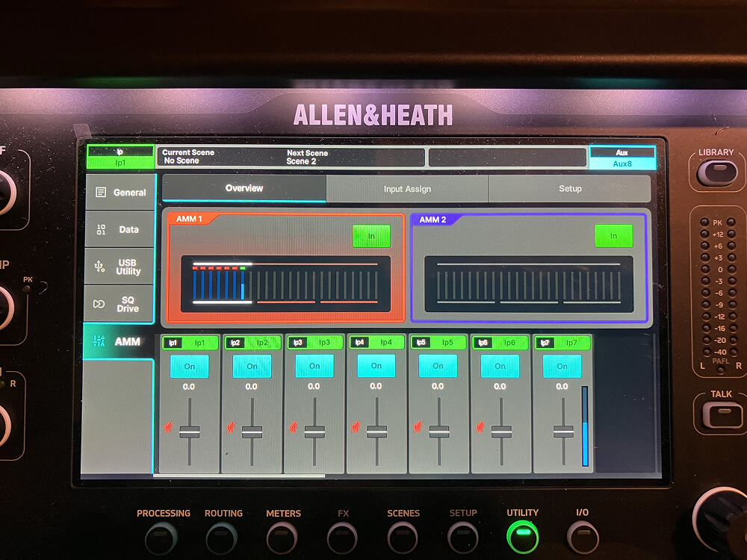
Task: Click the Ip4 priority fader
Action: pos(376,432)
